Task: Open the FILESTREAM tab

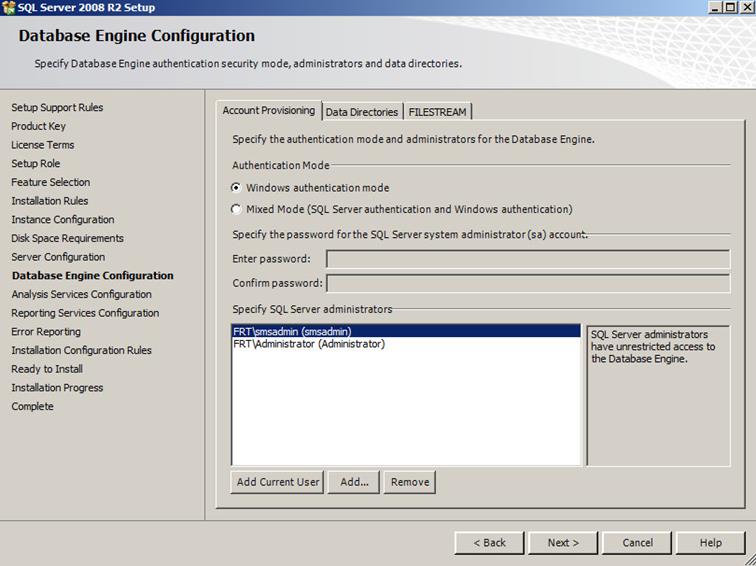Action: 437,112
